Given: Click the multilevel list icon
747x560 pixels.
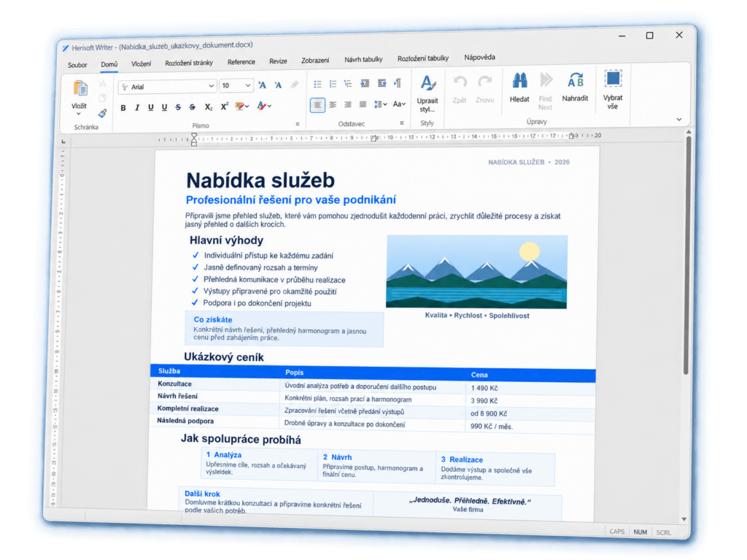Looking at the screenshot, I should (x=348, y=84).
